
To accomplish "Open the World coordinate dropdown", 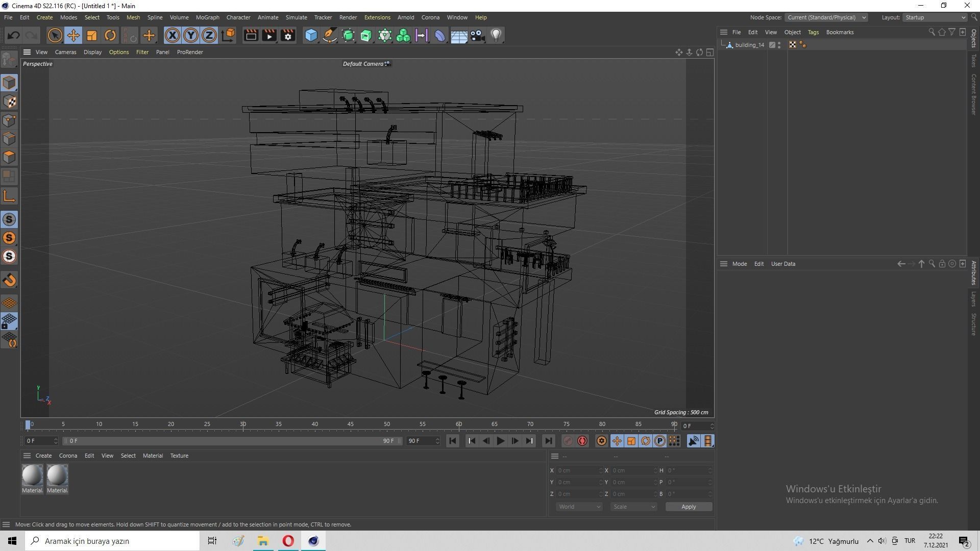I will click(579, 507).
